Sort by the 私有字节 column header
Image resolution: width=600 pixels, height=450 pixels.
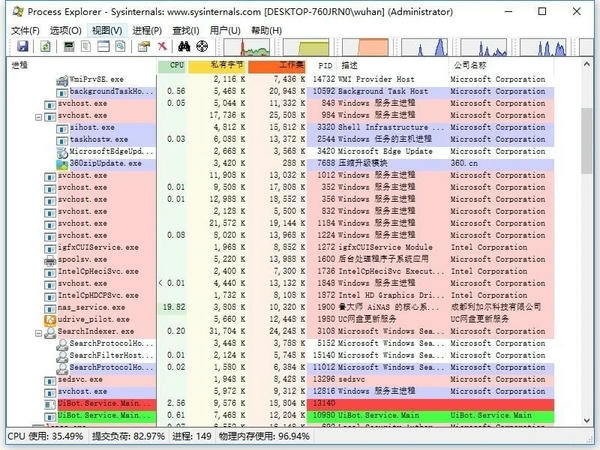[x=217, y=65]
